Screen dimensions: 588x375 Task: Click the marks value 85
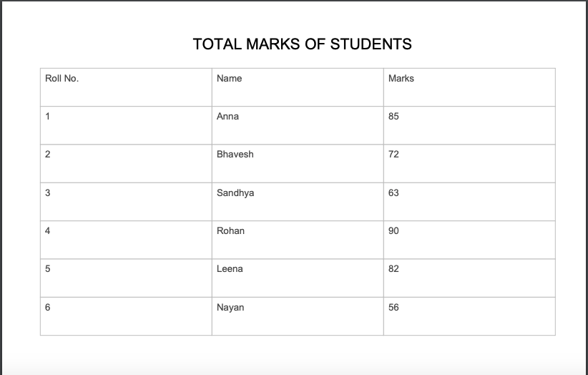pos(393,116)
